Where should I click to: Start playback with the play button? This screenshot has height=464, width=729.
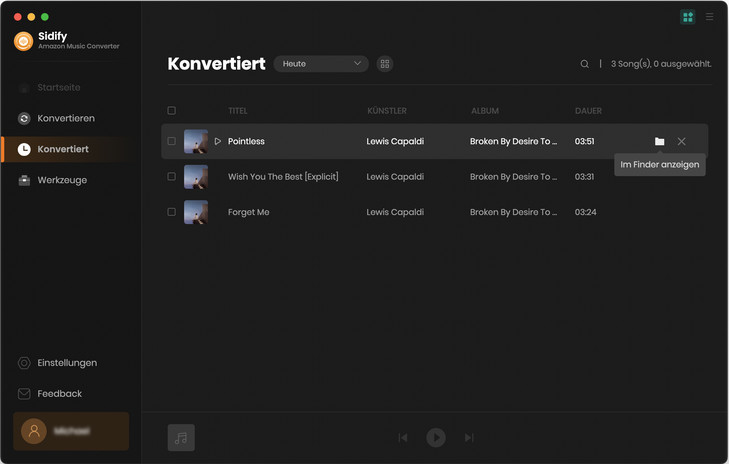click(x=436, y=437)
